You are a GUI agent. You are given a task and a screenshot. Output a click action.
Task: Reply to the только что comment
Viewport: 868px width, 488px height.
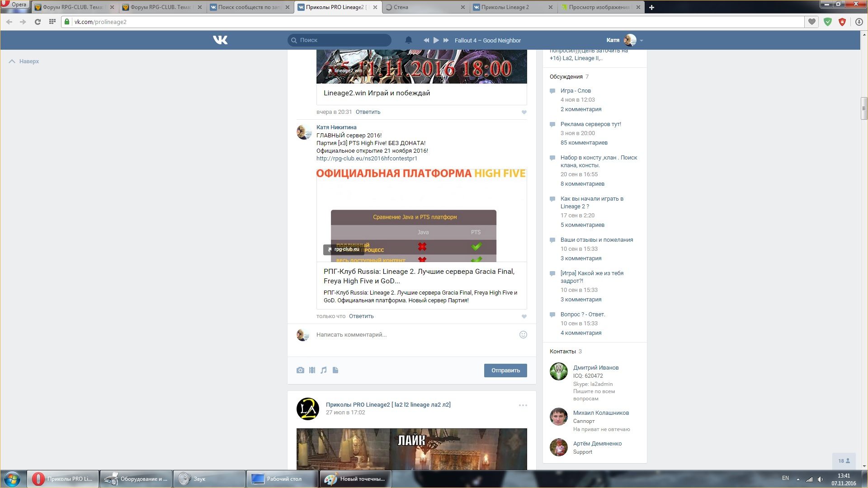pyautogui.click(x=361, y=316)
